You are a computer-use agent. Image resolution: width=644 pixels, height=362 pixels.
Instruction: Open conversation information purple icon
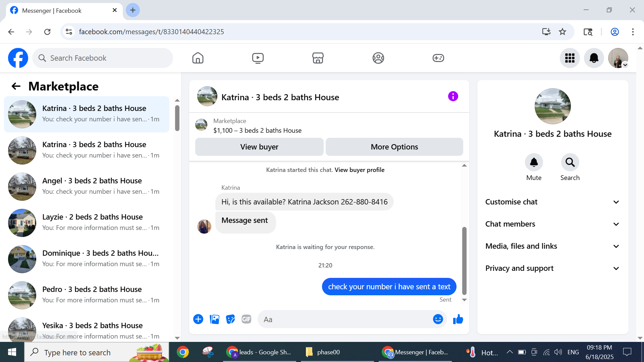coord(453,97)
